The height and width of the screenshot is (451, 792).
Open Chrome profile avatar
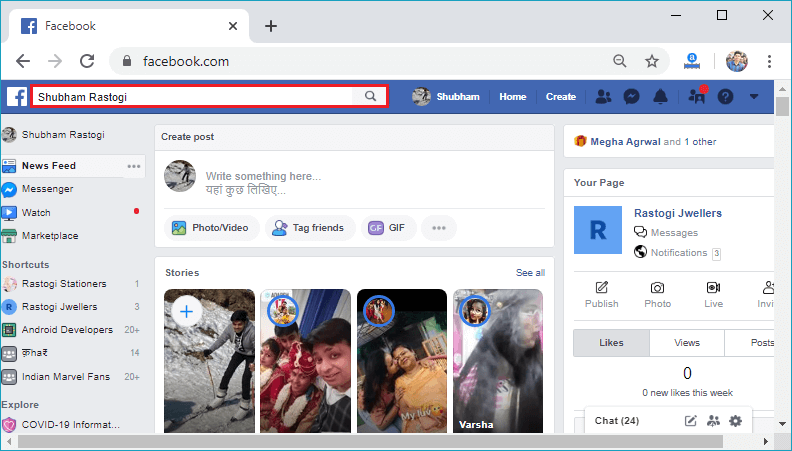[736, 61]
